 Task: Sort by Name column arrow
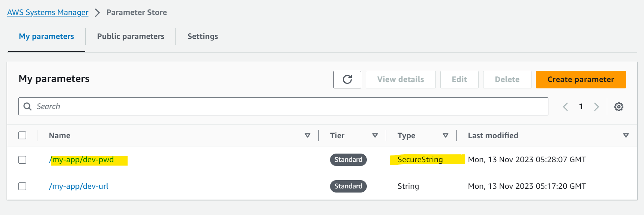308,136
